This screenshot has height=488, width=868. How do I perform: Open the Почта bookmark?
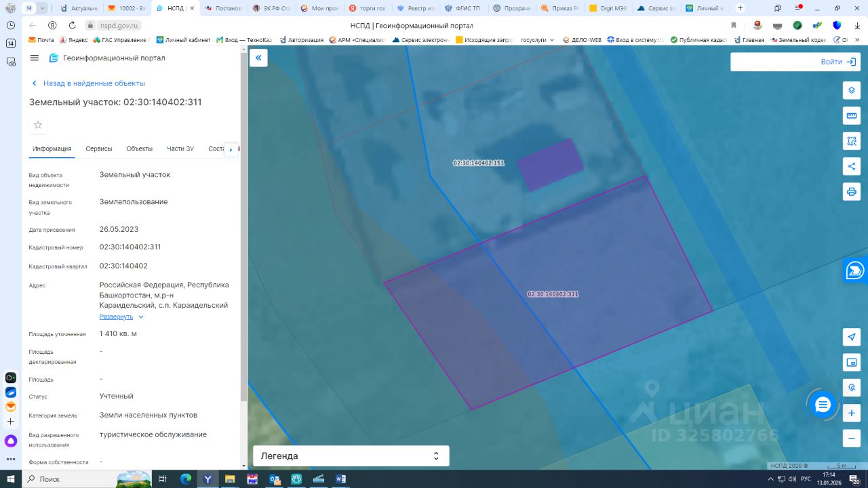(41, 40)
